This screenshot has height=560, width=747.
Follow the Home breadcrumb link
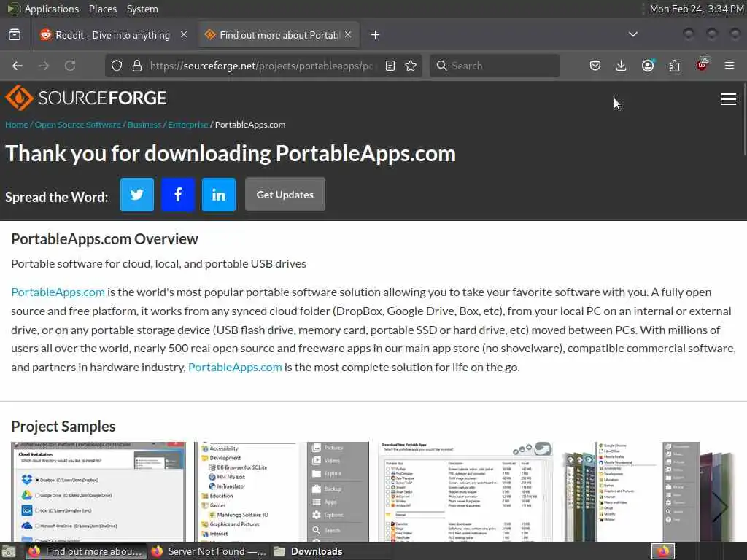(17, 125)
